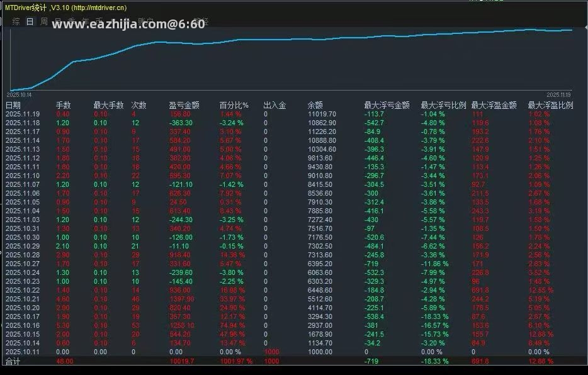Click percentage value -2.25 %
Image resolution: width=588 pixels, height=375 pixels.
pyautogui.click(x=232, y=281)
